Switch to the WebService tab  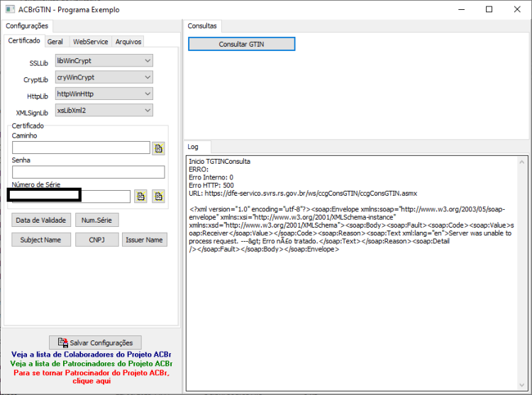tap(90, 42)
